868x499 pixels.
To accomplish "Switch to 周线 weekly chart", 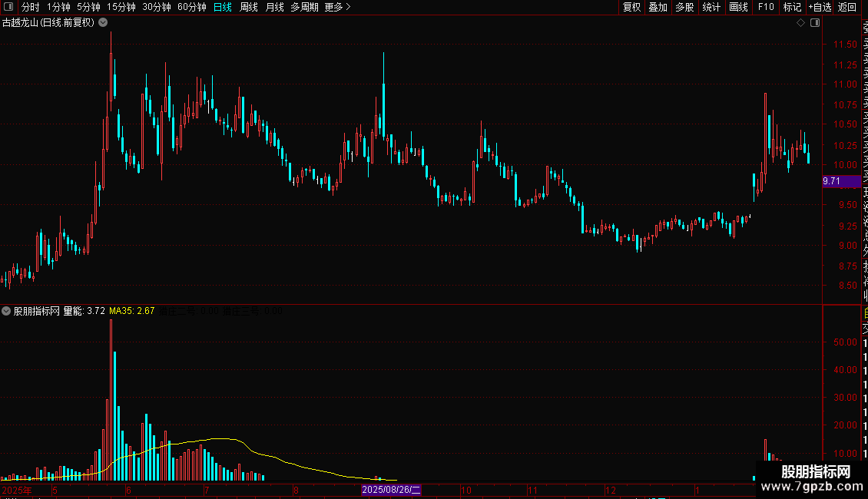I will coord(249,7).
